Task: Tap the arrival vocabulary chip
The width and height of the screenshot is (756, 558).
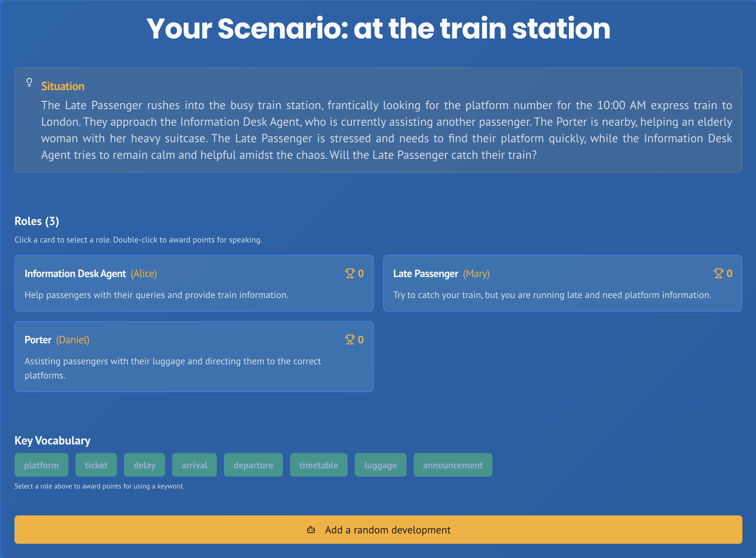Action: 194,465
